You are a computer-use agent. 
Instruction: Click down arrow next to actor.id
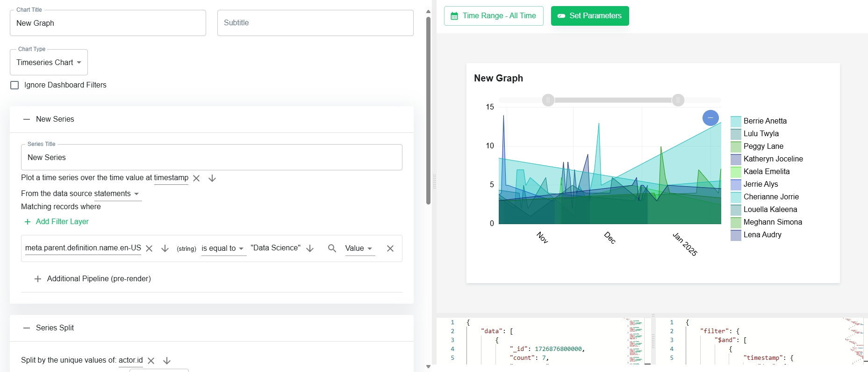tap(167, 361)
